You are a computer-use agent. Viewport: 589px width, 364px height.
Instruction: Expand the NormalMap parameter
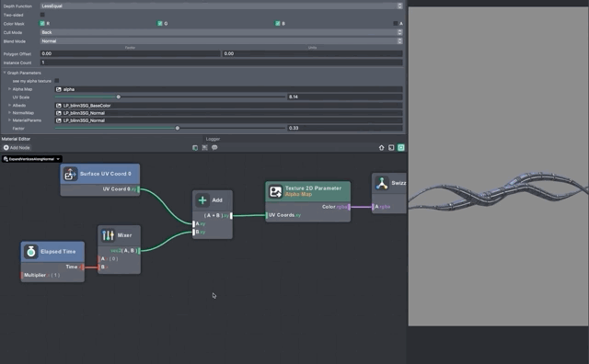click(x=9, y=112)
